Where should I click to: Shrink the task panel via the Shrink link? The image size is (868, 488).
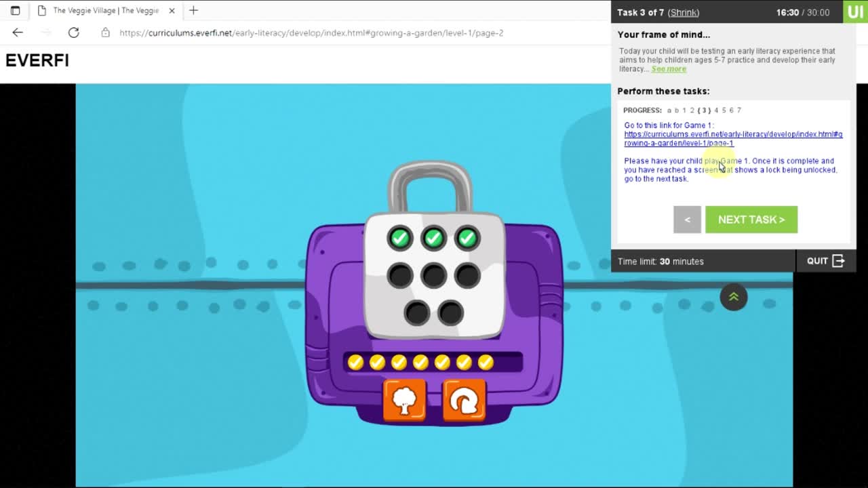pyautogui.click(x=683, y=12)
